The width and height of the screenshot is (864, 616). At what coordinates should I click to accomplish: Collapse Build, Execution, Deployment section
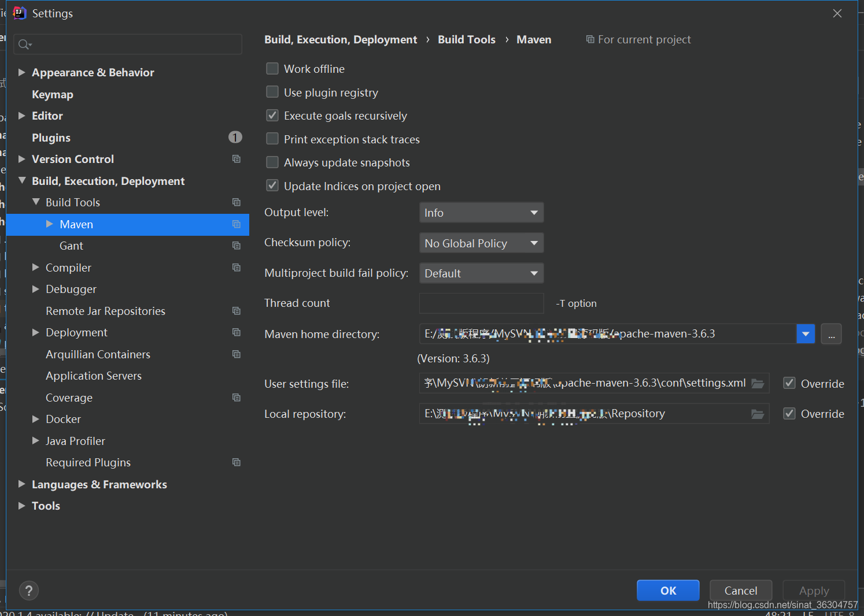(22, 181)
